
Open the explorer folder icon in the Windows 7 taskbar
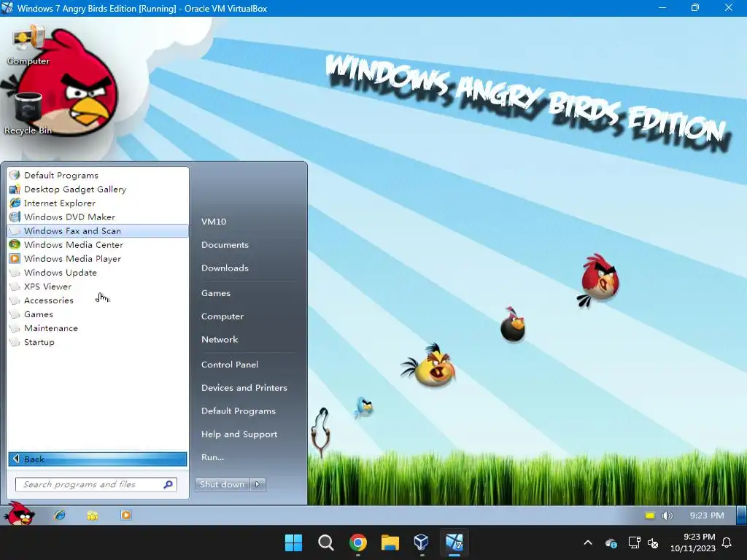coord(93,516)
